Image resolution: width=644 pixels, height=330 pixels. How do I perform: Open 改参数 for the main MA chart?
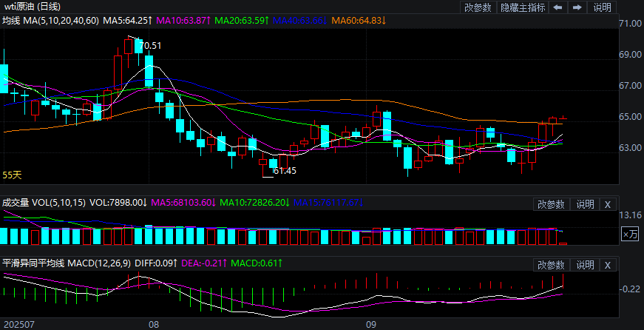click(x=479, y=7)
